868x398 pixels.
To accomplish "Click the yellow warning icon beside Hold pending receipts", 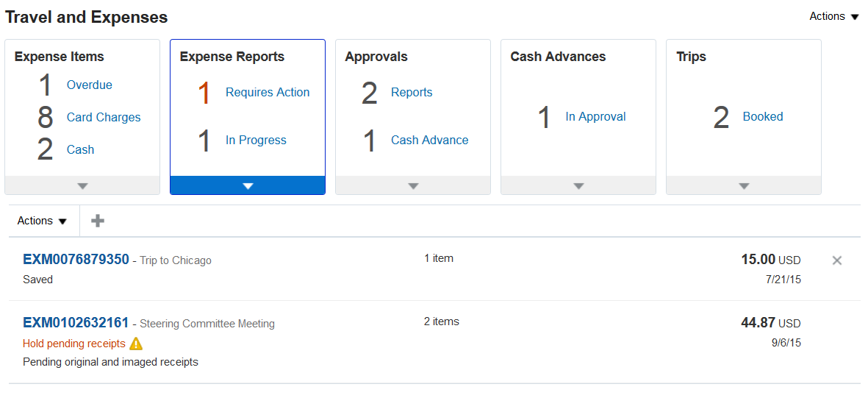I will click(x=136, y=344).
